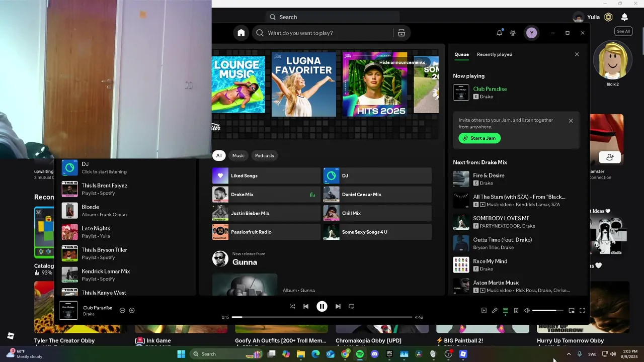Image resolution: width=644 pixels, height=362 pixels.
Task: Open Connect to a device icon
Action: (516, 311)
